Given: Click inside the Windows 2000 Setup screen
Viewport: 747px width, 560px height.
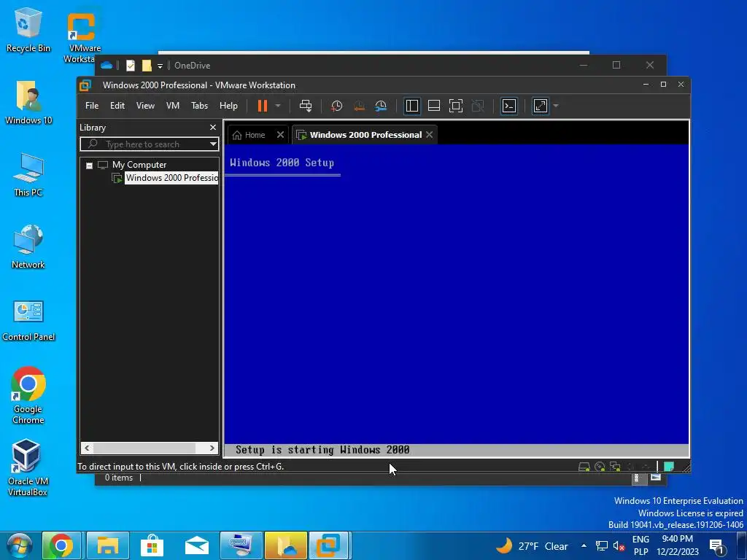Looking at the screenshot, I should (457, 300).
